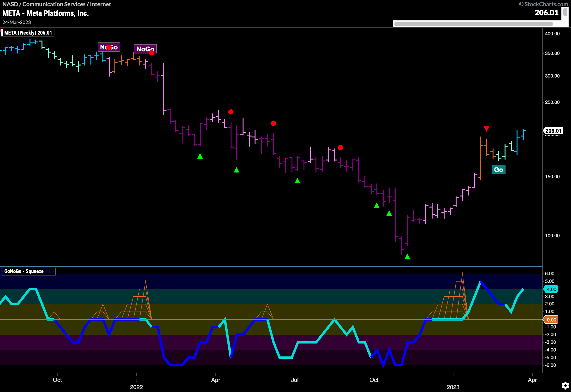Open the chart settings gear icon

coord(565,386)
